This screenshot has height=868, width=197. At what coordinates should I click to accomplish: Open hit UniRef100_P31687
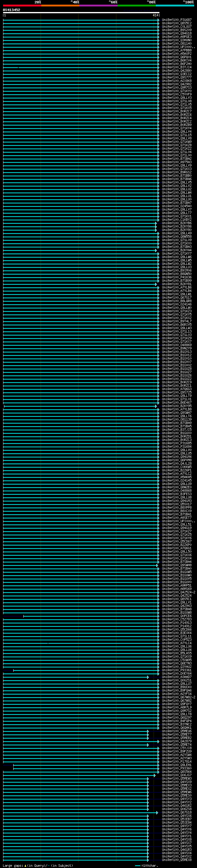(x=176, y=20)
